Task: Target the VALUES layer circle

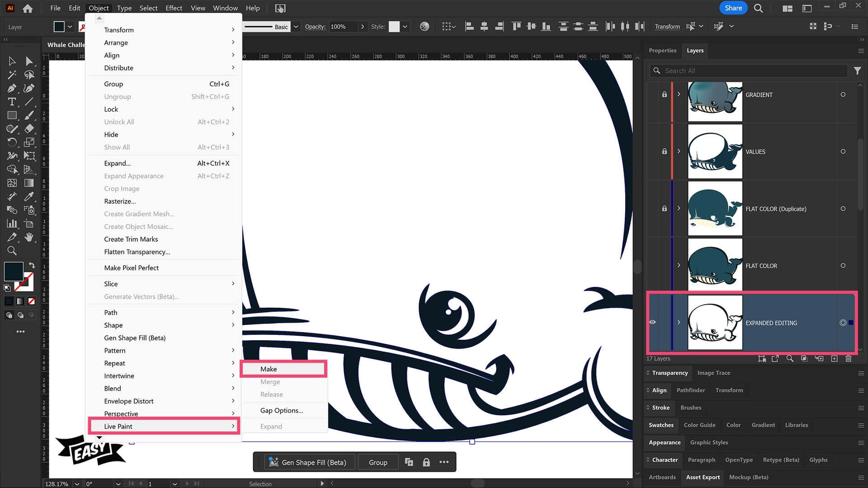Action: tap(843, 152)
